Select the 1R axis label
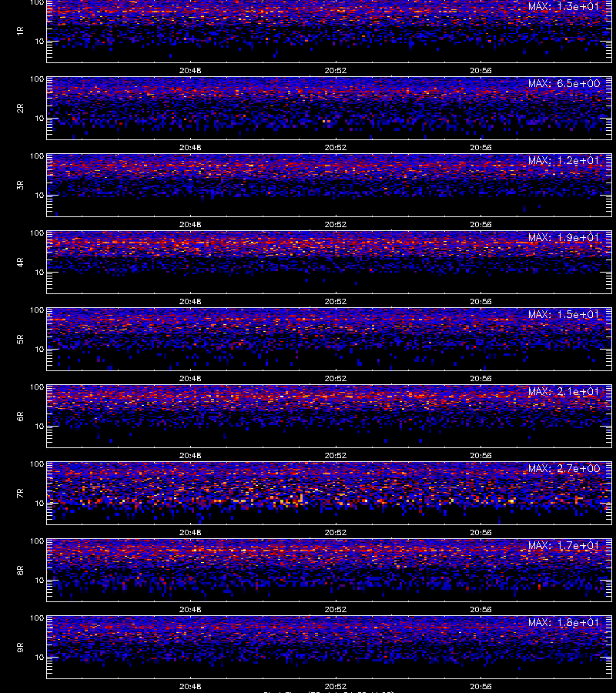The height and width of the screenshot is (693, 616). pyautogui.click(x=20, y=31)
